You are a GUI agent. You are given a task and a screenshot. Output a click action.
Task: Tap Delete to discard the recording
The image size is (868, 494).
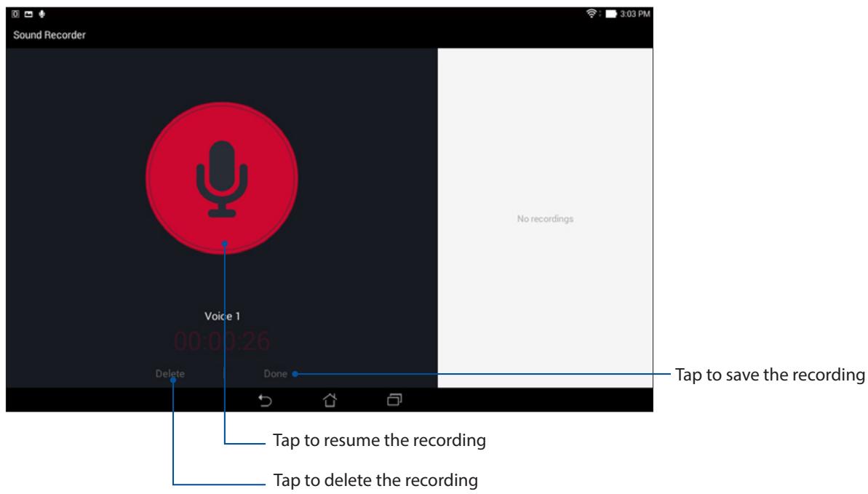click(170, 373)
